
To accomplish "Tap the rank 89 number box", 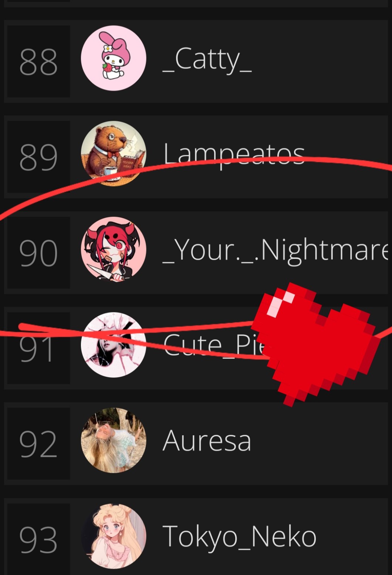I will 38,157.
